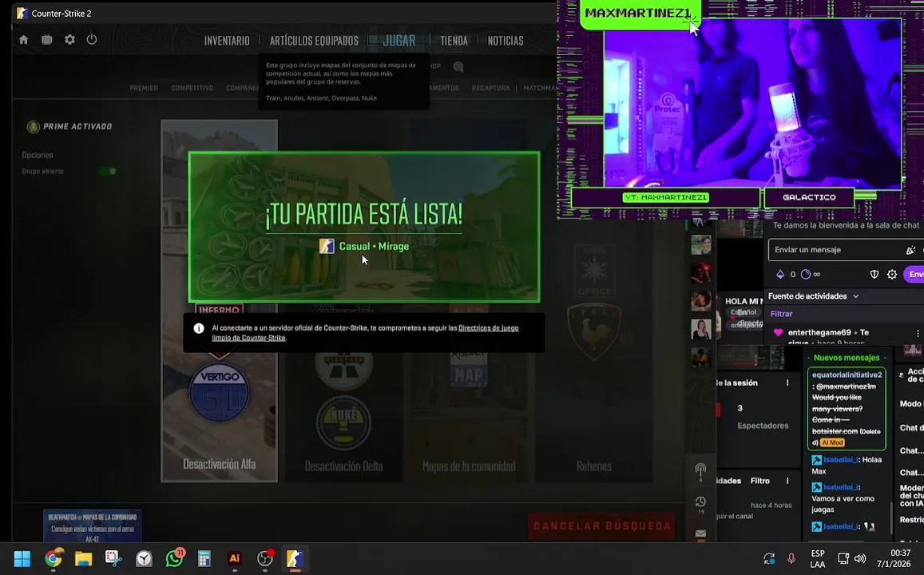Open Google Chrome from taskbar

point(53,558)
